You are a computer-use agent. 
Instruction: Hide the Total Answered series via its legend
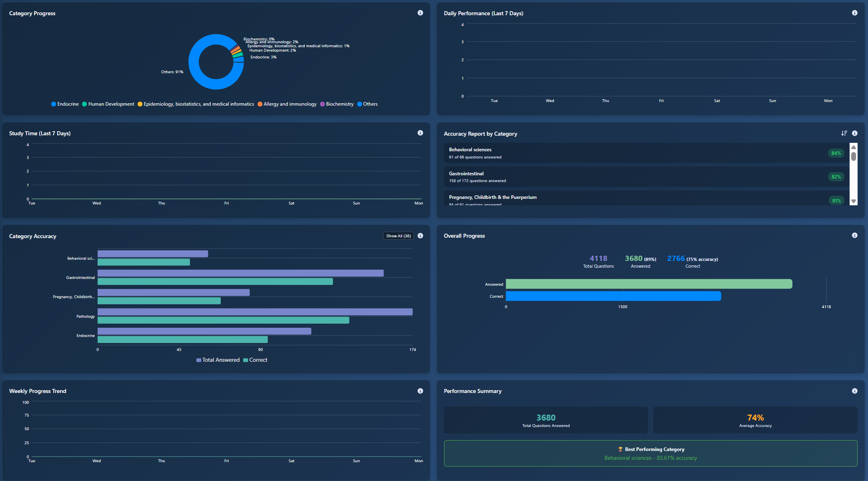pyautogui.click(x=218, y=360)
